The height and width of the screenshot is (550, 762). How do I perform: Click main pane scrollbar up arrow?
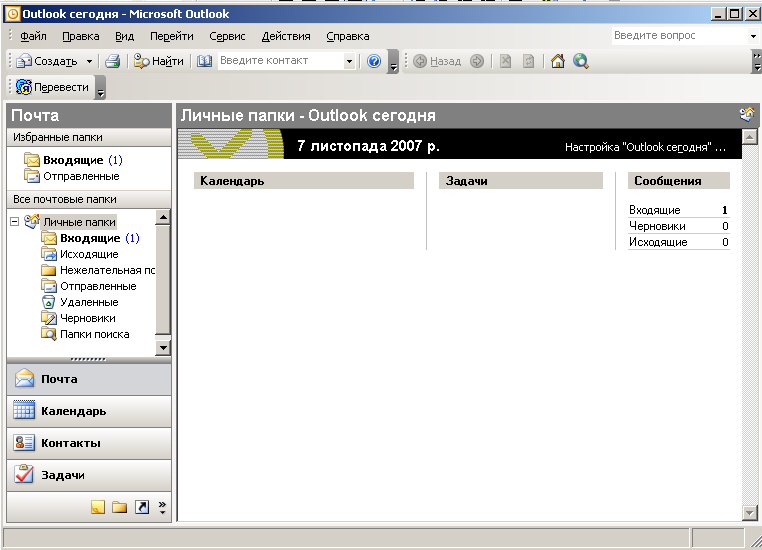click(749, 138)
